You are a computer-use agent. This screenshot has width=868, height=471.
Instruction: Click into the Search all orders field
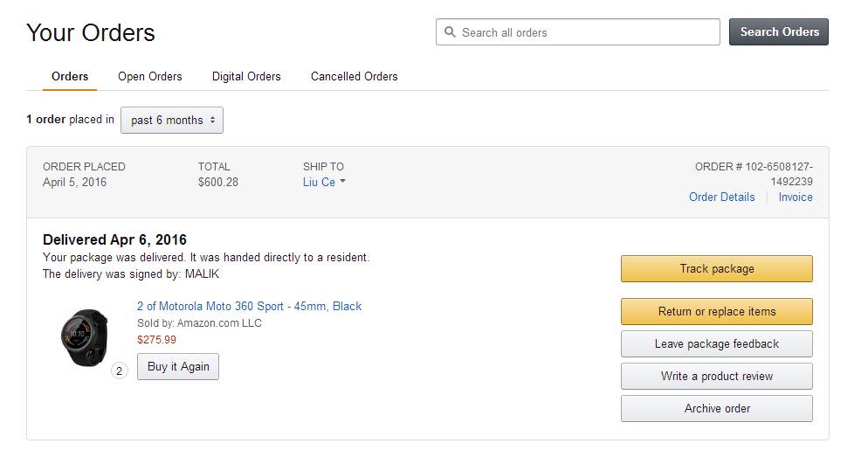tap(585, 32)
